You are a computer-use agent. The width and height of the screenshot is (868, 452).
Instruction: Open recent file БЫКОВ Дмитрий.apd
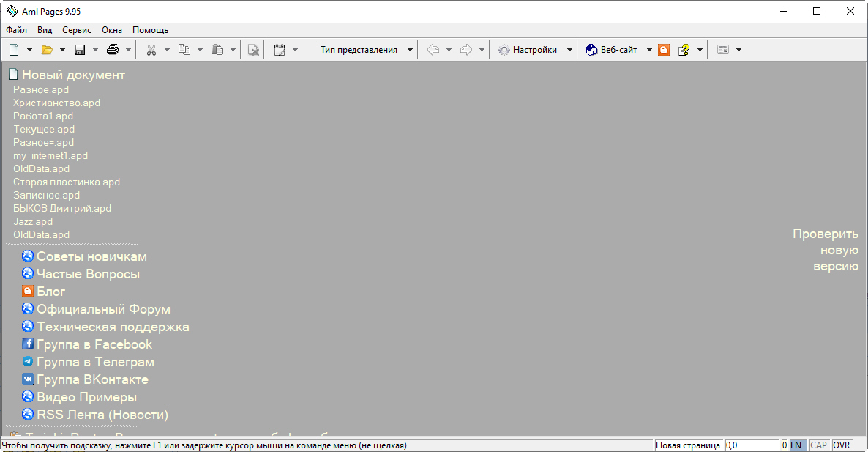coord(62,208)
